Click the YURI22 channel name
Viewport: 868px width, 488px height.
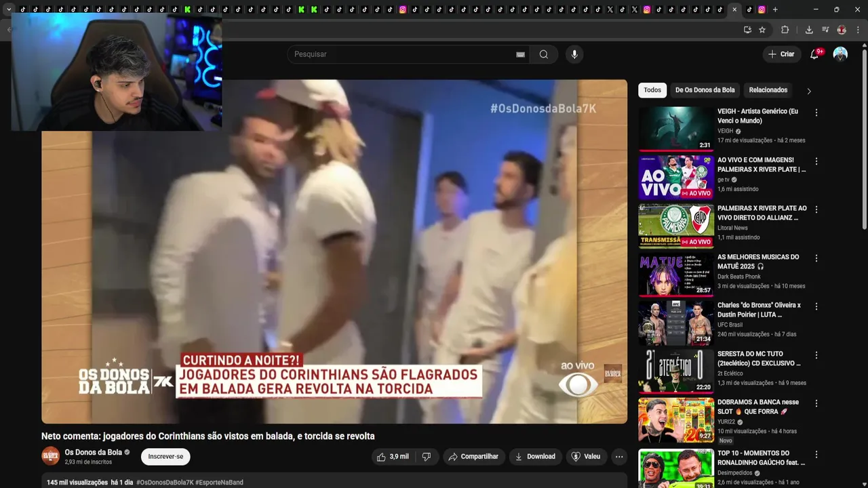click(727, 422)
